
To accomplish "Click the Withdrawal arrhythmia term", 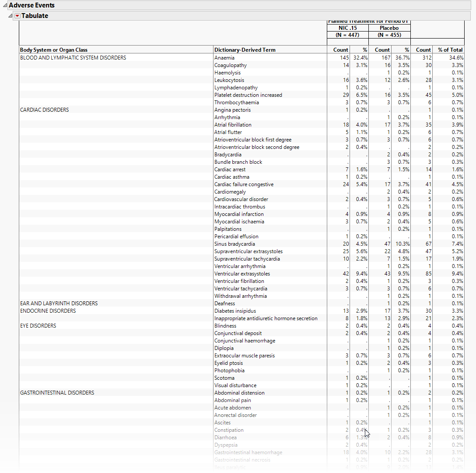I will point(241,296).
